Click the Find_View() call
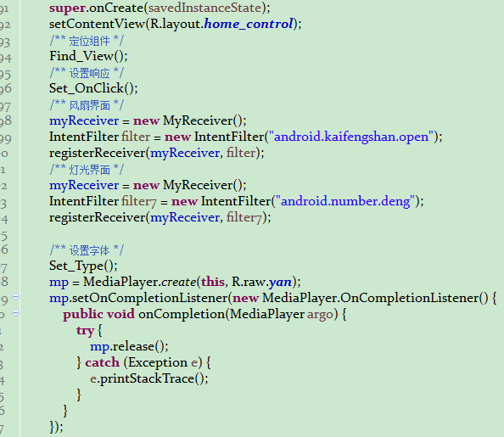Screen dimensions: 504x437 click(x=88, y=56)
